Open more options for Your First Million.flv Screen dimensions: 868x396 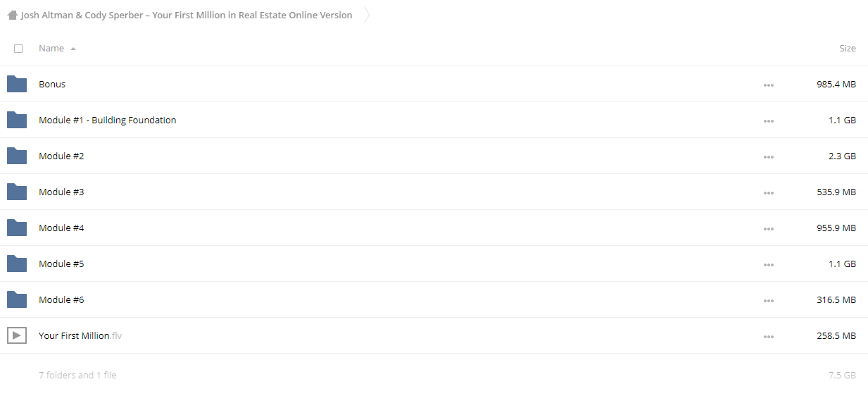768,337
